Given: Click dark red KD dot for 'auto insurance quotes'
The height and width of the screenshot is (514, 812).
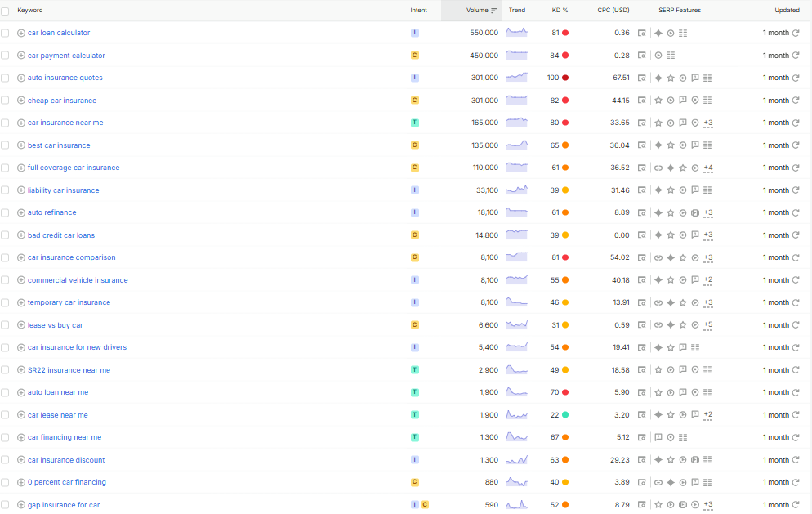Looking at the screenshot, I should (565, 78).
